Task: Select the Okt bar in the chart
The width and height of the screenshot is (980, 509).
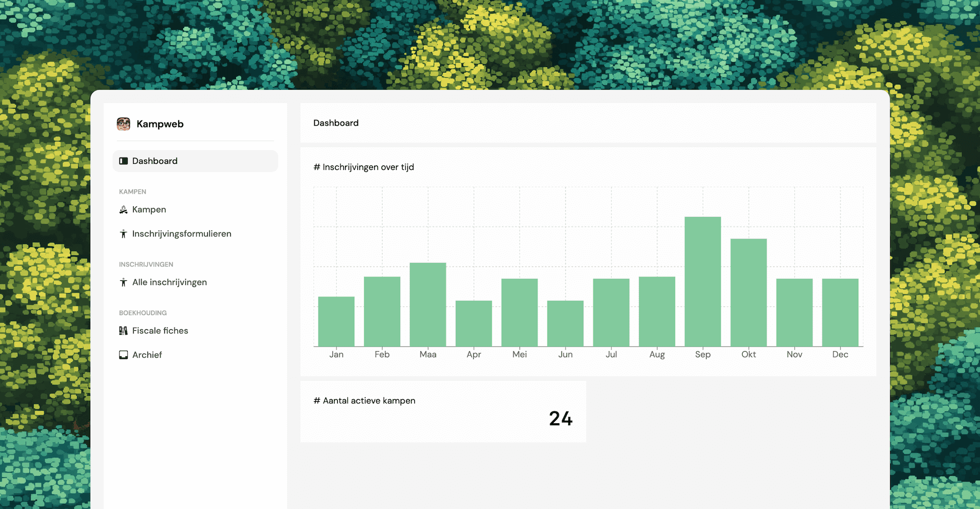Action: (748, 293)
